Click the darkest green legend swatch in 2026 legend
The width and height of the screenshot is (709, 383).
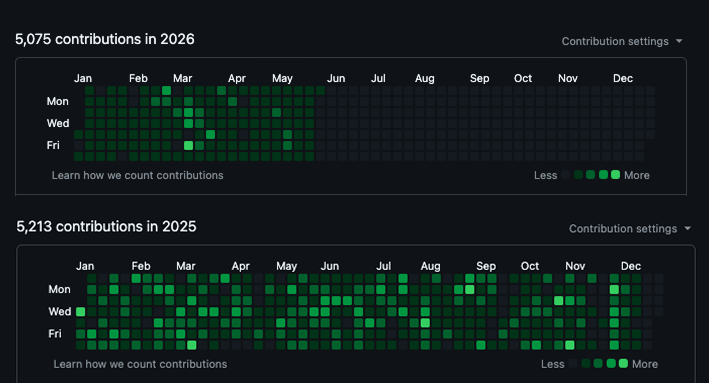coord(578,175)
